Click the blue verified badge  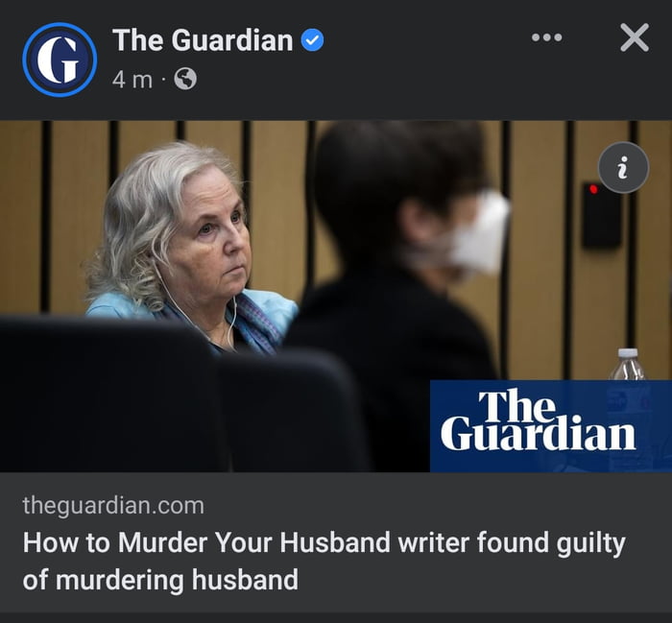point(312,40)
